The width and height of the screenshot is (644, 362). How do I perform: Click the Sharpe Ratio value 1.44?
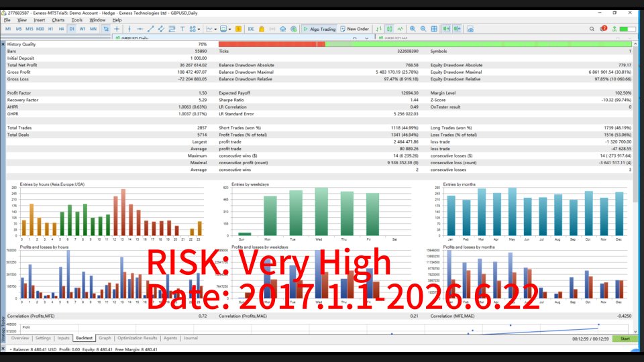[414, 100]
